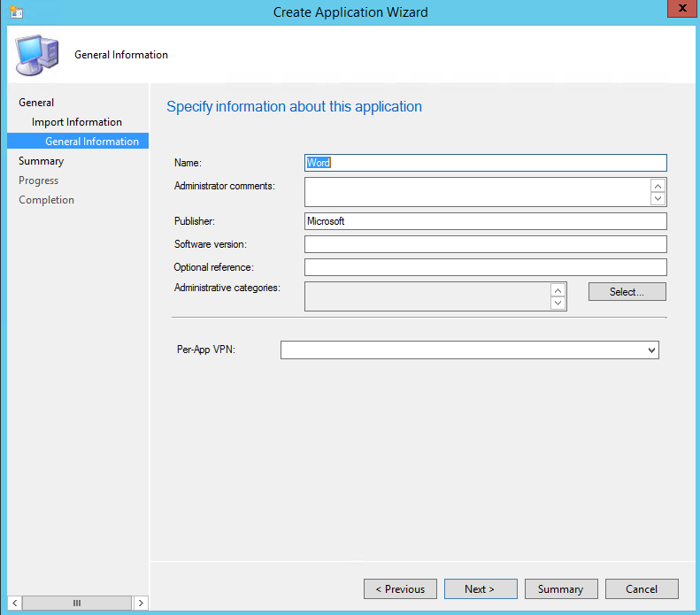Click the computer icon beside General Information
The width and height of the screenshot is (700, 615).
37,55
